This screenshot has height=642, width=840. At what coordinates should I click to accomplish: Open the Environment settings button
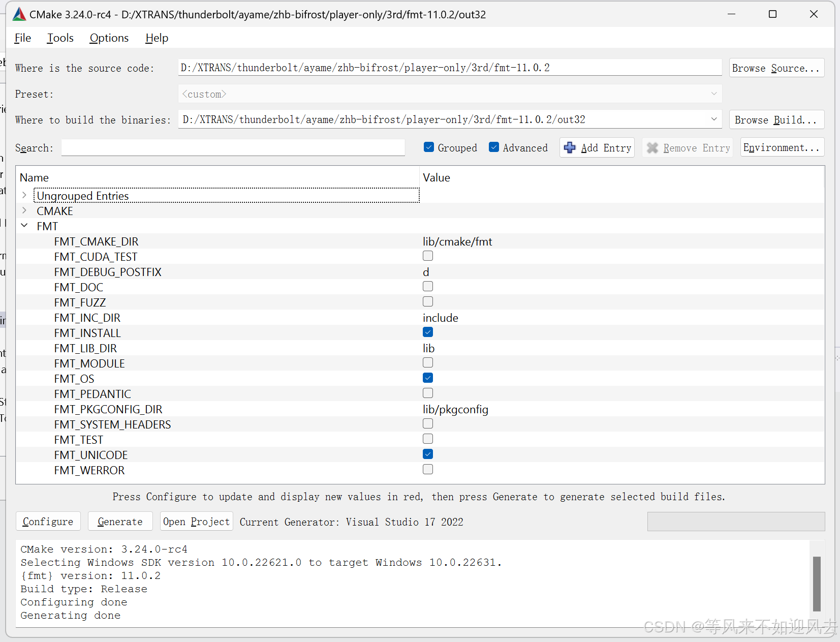[782, 147]
